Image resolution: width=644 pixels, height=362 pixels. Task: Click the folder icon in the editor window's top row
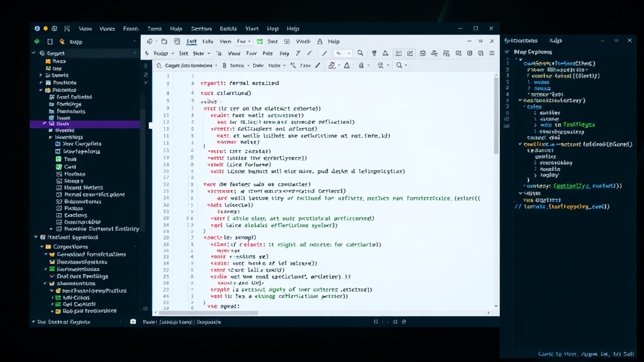pos(164,41)
